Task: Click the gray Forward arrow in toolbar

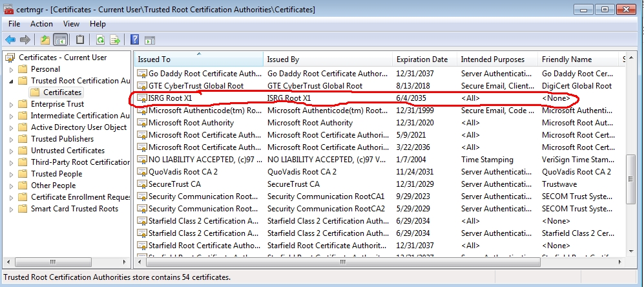Action: 25,40
